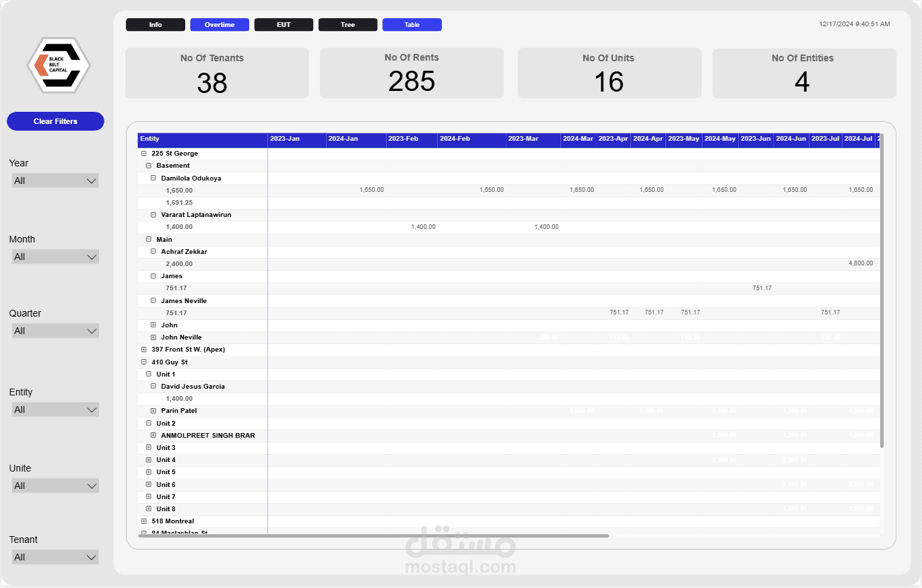Click the 2023-Jun column header
Screen dimensions: 922x588
[756, 139]
